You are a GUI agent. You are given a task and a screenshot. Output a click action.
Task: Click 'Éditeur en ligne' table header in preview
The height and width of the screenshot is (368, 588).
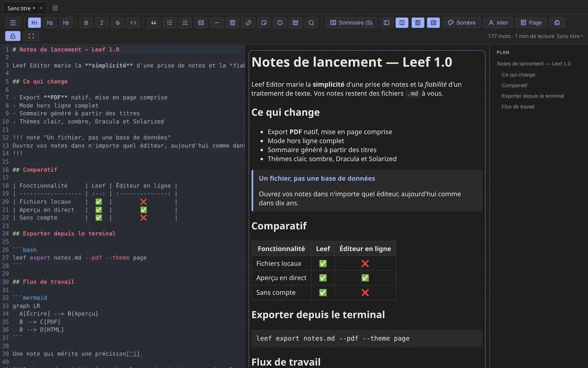click(365, 248)
